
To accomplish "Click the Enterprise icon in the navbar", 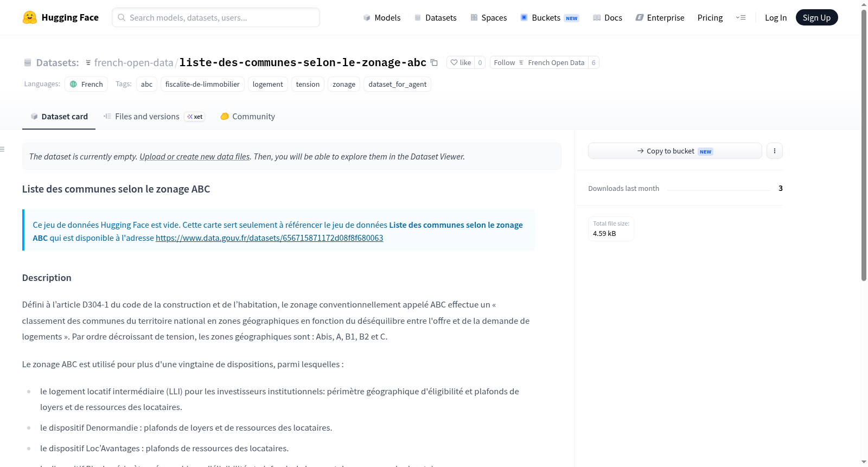I will 640,17.
